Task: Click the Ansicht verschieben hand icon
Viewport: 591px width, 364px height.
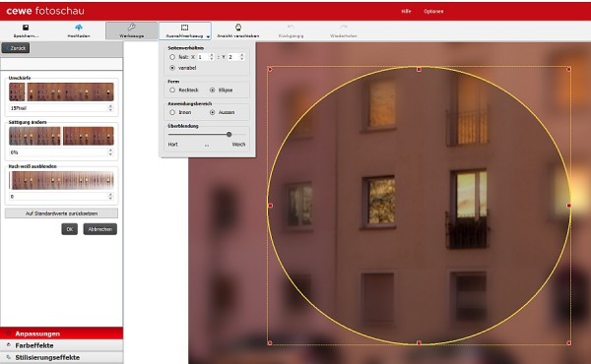Action: coord(238,28)
